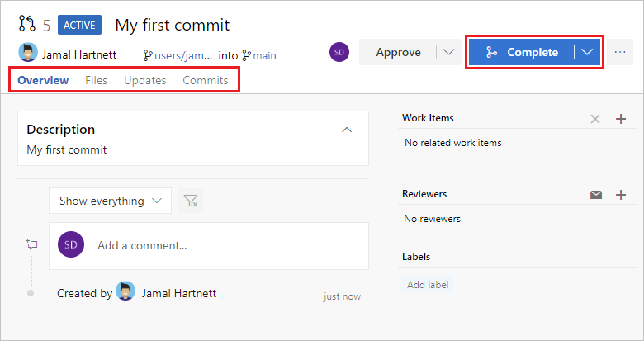This screenshot has height=341, width=644.
Task: Click the just now timestamp
Action: 342,296
